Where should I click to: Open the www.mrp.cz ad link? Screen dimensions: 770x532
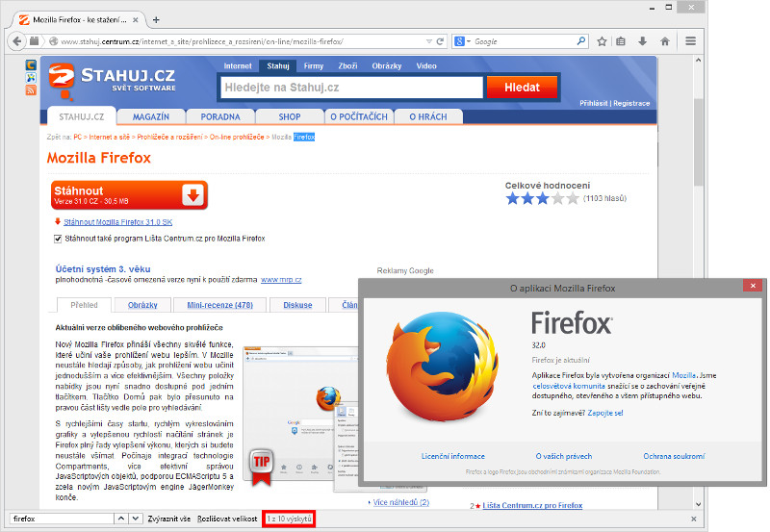pyautogui.click(x=281, y=280)
